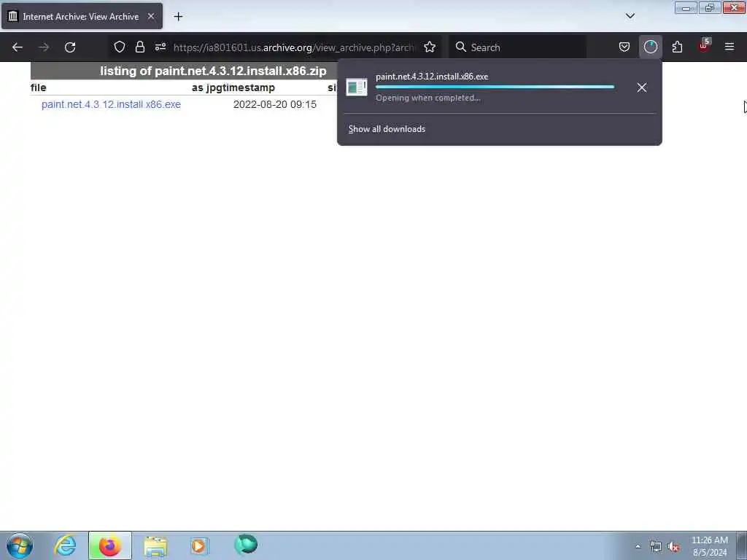The height and width of the screenshot is (560, 747).
Task: Click the download file type icon
Action: (x=356, y=87)
